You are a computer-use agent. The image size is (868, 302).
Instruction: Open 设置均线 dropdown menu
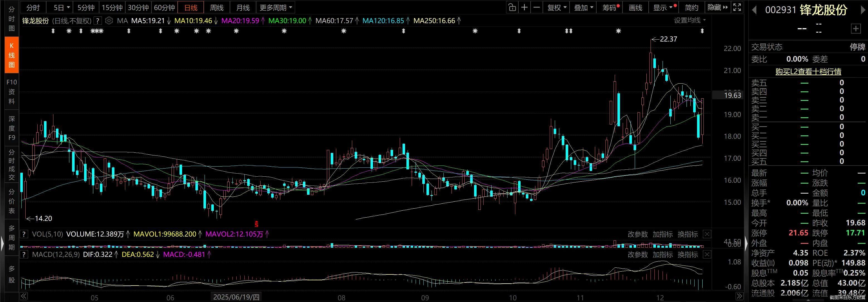[x=689, y=21]
